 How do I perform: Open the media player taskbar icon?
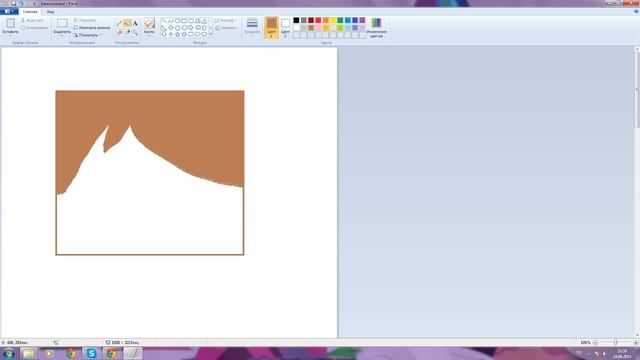[x=49, y=353]
